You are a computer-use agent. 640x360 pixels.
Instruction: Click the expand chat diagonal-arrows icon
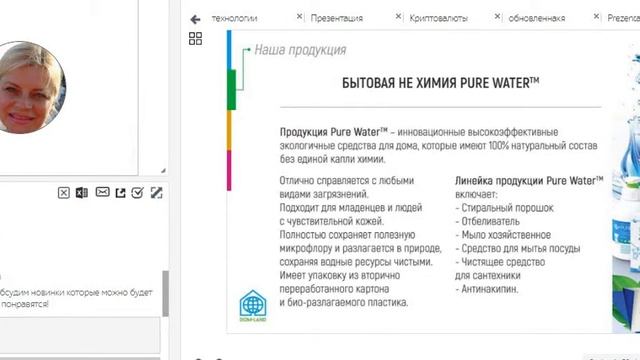point(156,193)
